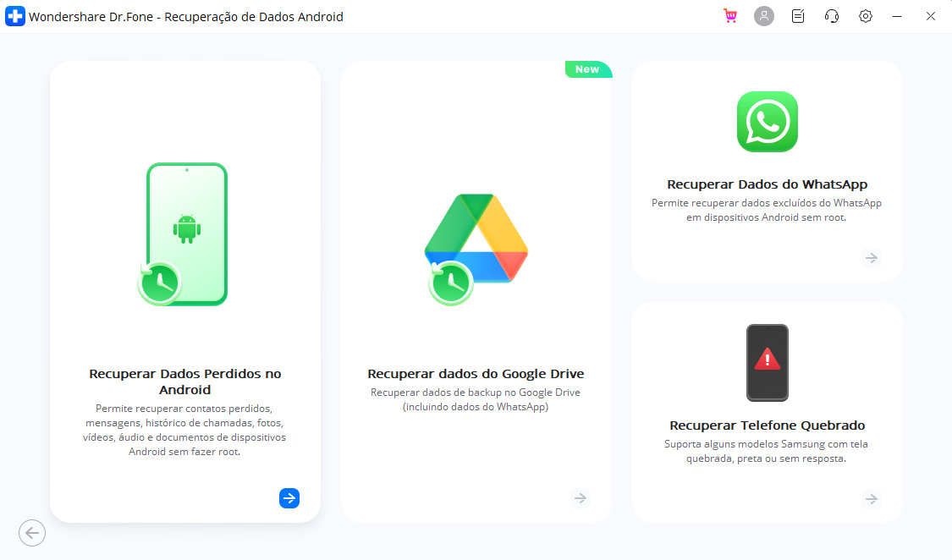Click the Wondershare Dr.Fone logo icon
Viewport: 952px width, 560px height.
point(14,16)
